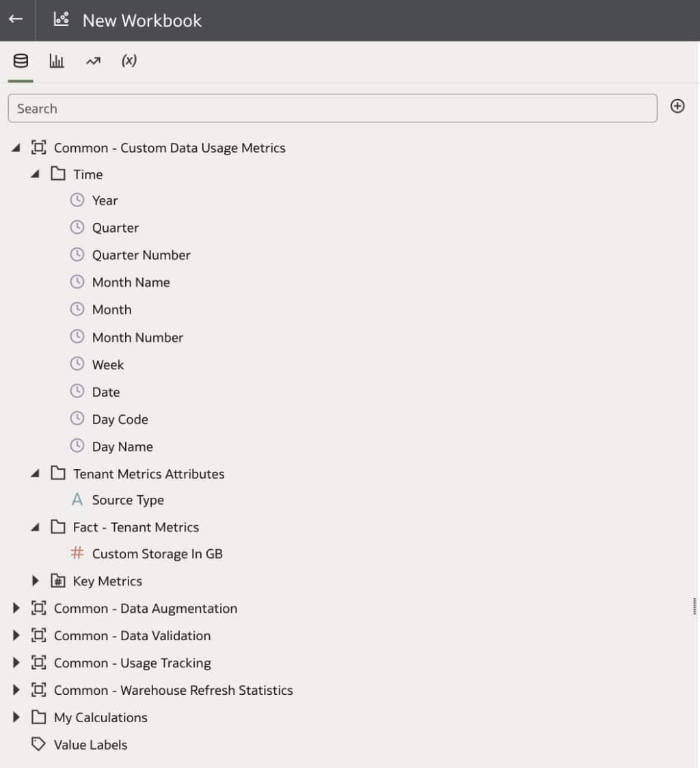
Task: Collapse the Time folder
Action: [36, 174]
